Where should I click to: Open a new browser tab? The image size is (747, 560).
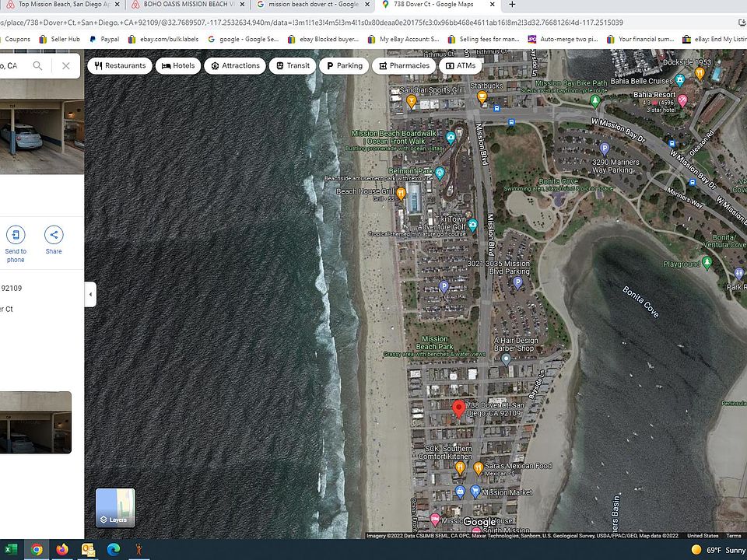click(512, 5)
